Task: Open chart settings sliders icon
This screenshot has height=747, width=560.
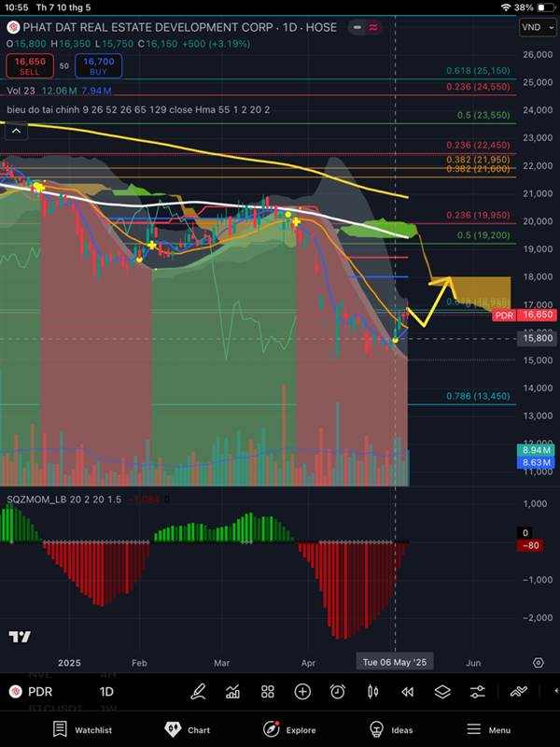Action: pyautogui.click(x=478, y=691)
